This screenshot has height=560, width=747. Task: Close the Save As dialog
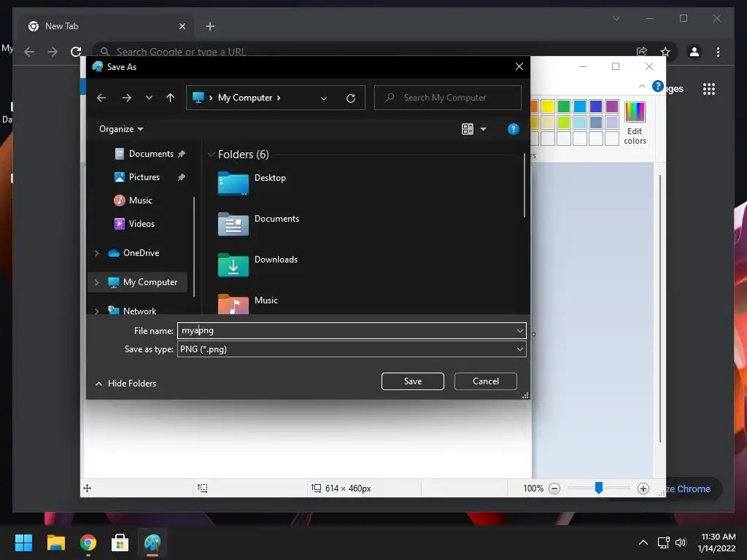coord(519,66)
